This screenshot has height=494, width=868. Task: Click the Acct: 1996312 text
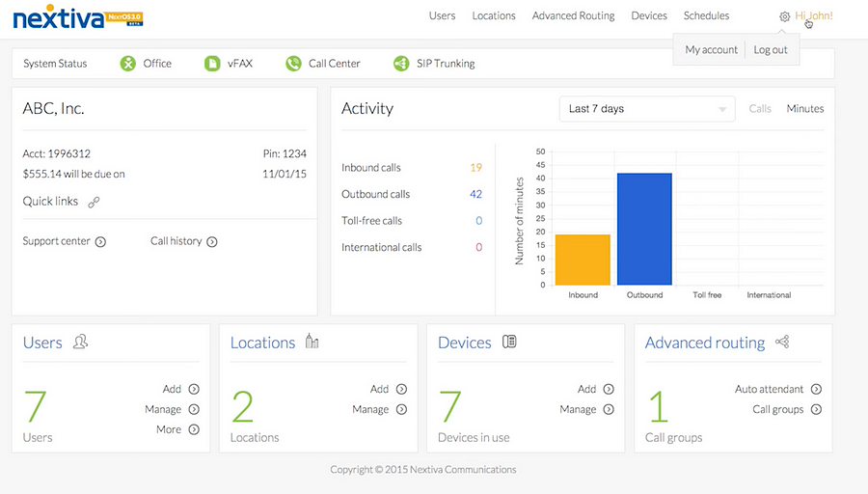coord(57,154)
